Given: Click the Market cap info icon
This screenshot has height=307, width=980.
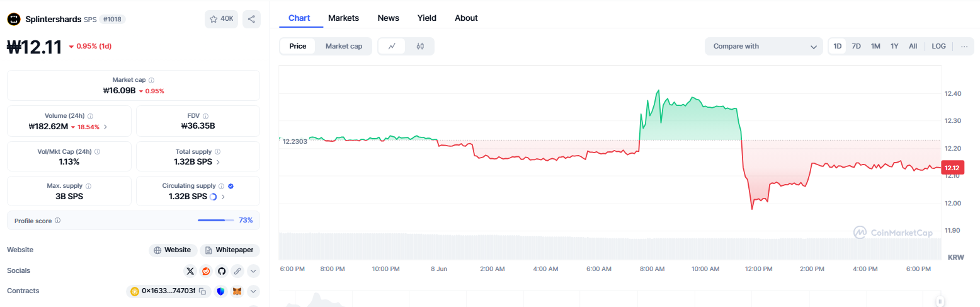Looking at the screenshot, I should (152, 80).
